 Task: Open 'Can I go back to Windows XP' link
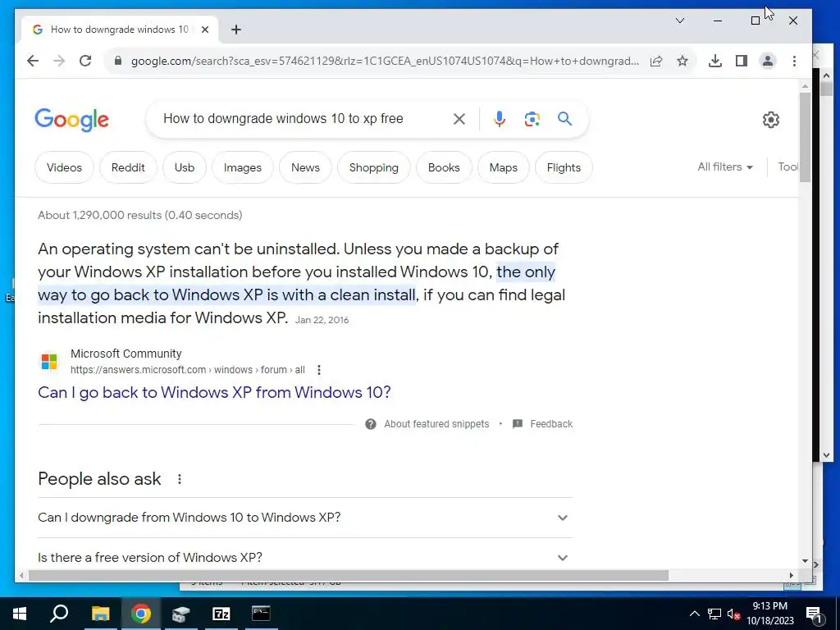[x=214, y=393]
